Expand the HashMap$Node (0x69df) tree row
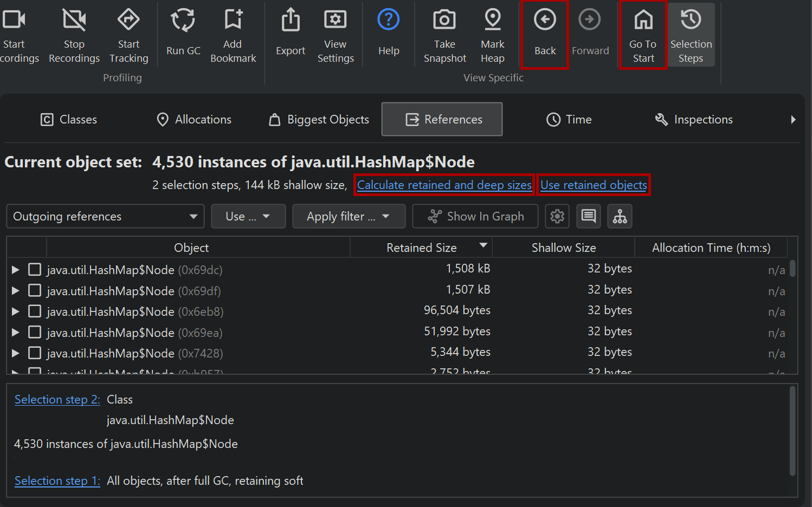Screen dimensions: 812x507 coord(16,291)
